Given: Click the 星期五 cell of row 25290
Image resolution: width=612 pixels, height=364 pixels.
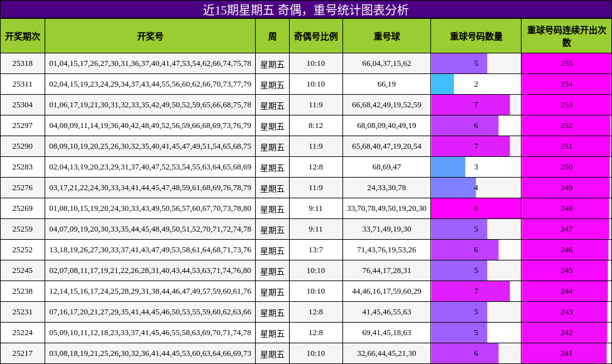Looking at the screenshot, I should [271, 146].
